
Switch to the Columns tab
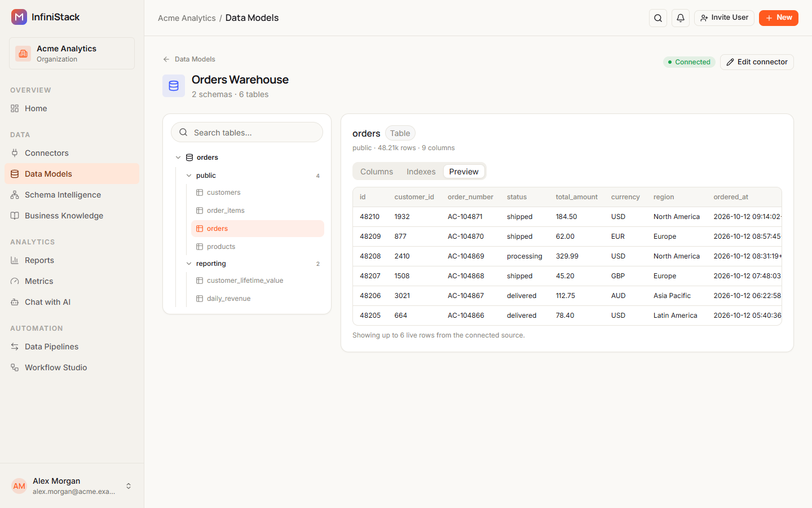coord(377,172)
